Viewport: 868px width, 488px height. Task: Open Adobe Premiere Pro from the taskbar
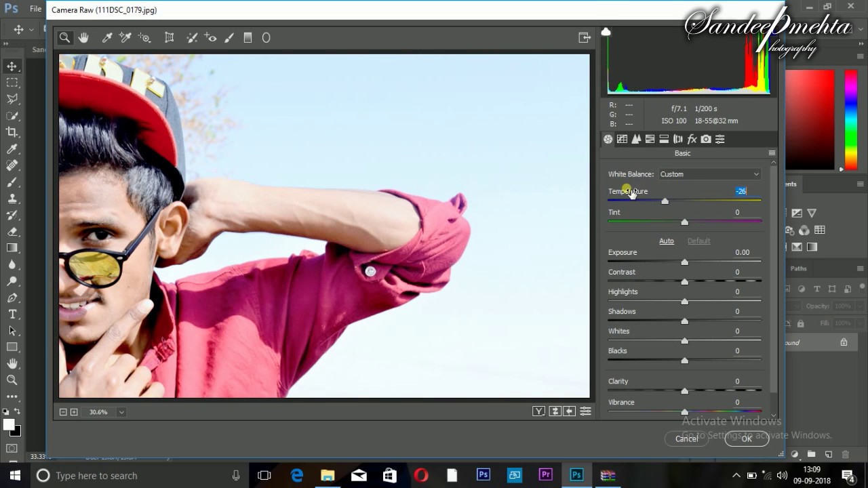point(545,475)
